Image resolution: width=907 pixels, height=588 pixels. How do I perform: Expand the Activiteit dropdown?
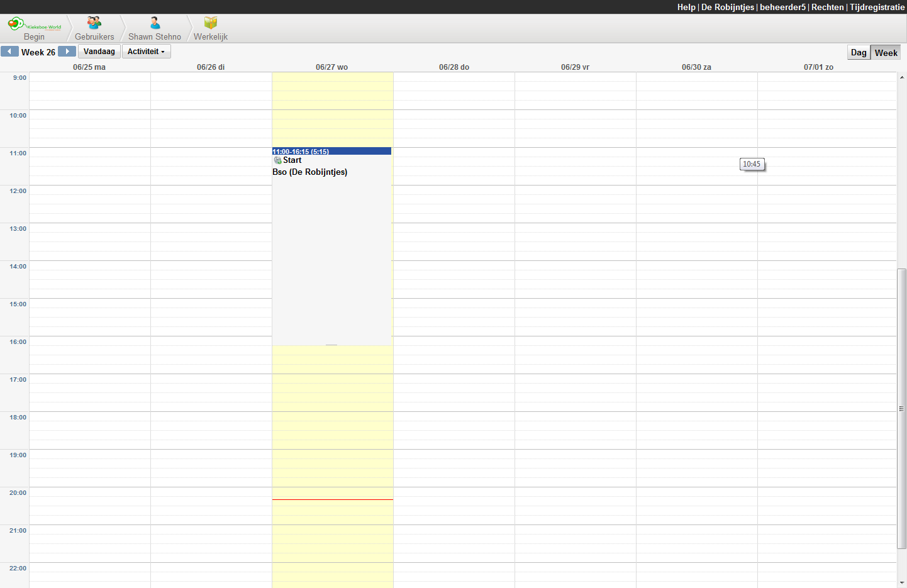(146, 52)
